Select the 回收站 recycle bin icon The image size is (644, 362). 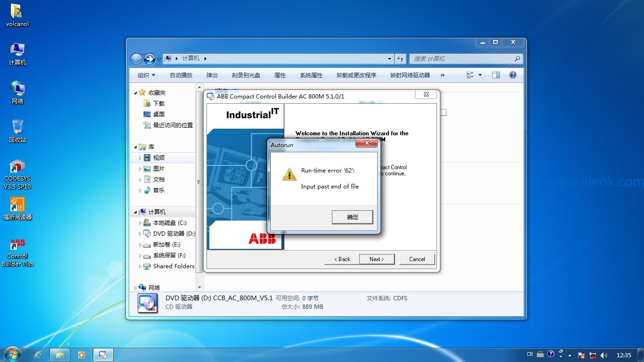point(17,131)
